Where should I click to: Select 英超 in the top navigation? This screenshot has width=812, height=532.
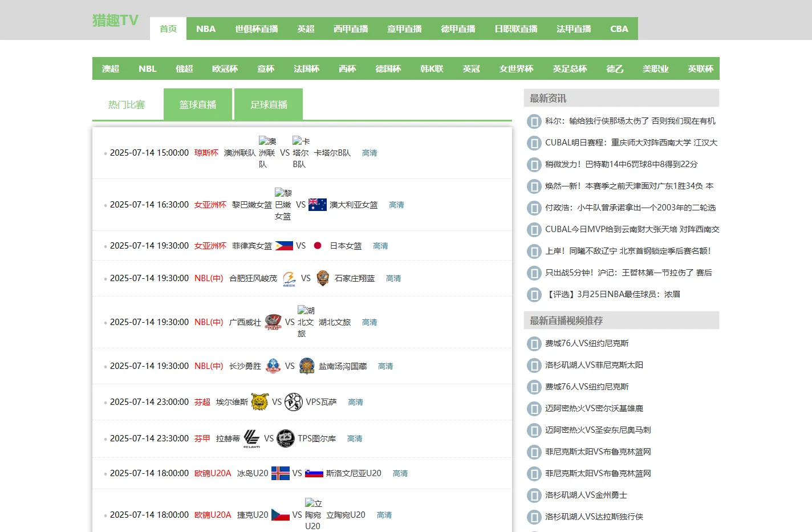pos(306,29)
